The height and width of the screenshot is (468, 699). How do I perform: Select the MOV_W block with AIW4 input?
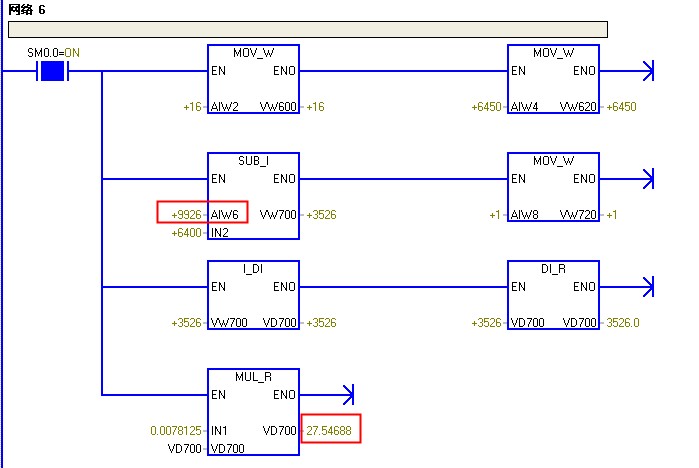[x=553, y=79]
